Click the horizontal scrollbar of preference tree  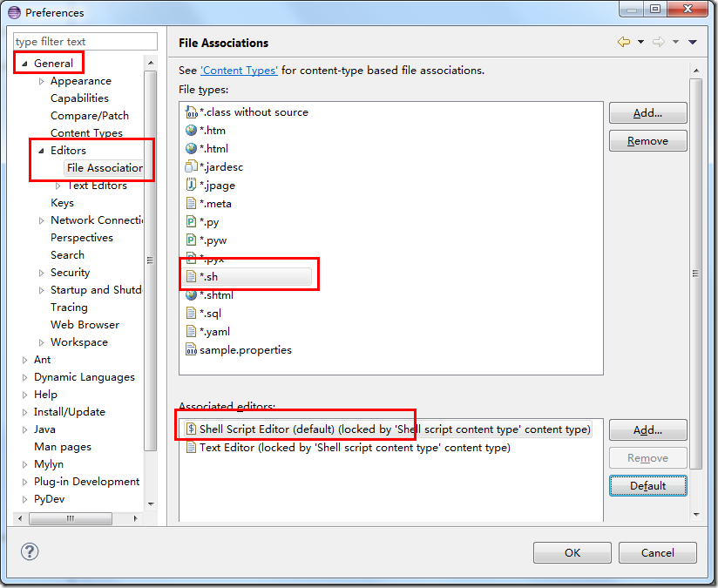click(x=78, y=518)
